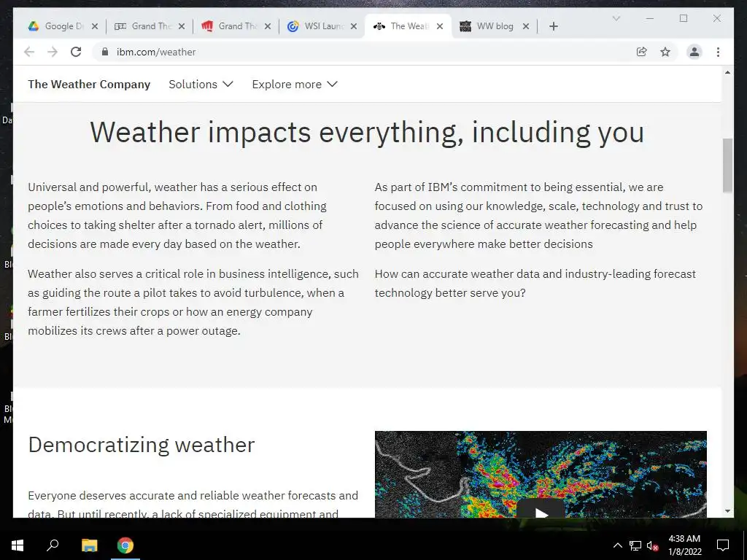
Task: View site info via padlock icon
Action: 105,52
